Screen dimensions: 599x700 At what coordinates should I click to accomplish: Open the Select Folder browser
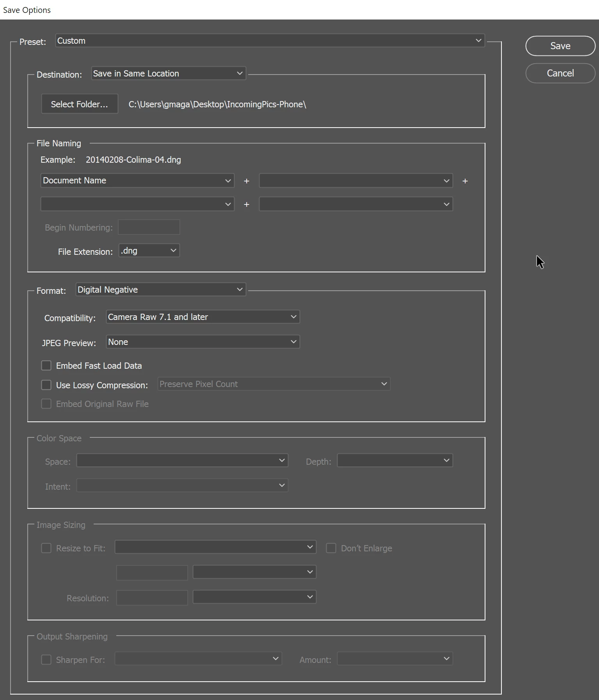tap(80, 104)
